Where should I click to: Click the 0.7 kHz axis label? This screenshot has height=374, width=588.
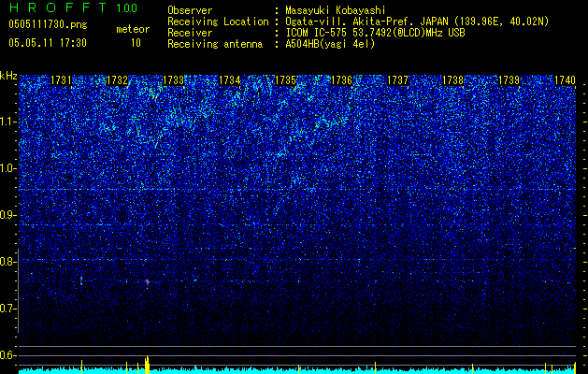[x=8, y=309]
